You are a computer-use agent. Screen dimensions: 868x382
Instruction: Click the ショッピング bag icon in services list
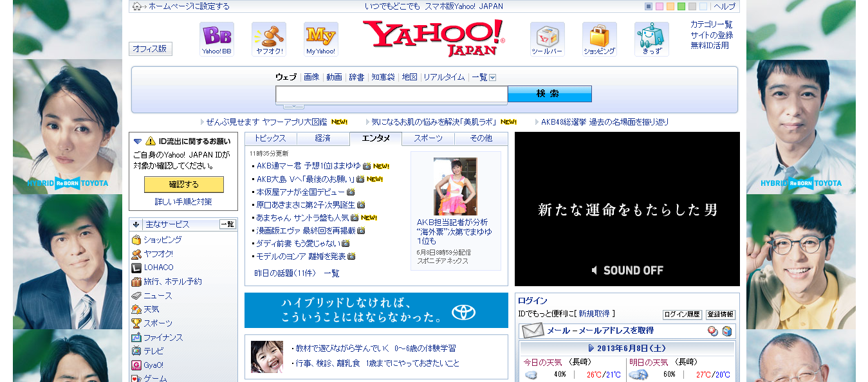(x=136, y=240)
